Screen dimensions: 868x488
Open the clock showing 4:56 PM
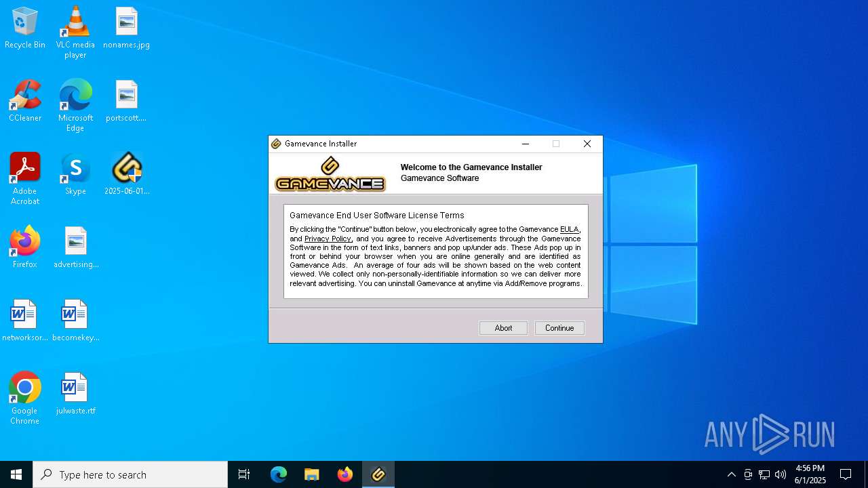pos(810,474)
